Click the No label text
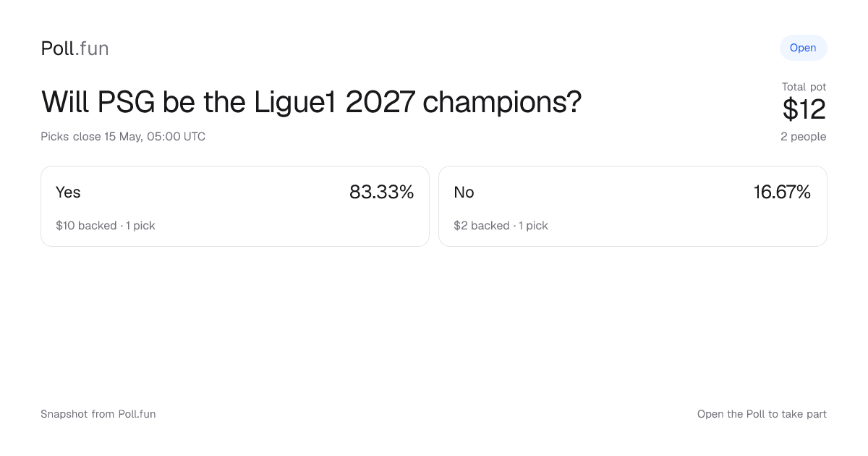 tap(464, 193)
